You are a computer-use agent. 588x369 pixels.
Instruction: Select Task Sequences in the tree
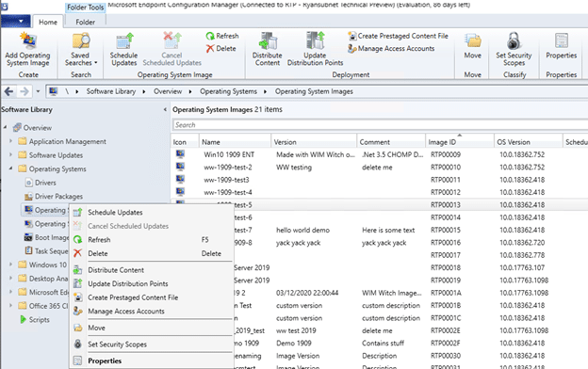tap(46, 251)
